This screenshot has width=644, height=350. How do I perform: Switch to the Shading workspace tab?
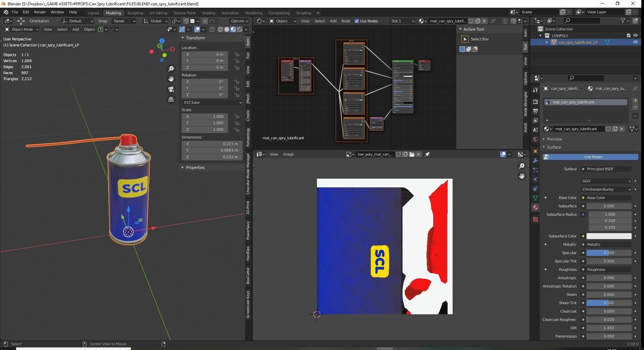(x=208, y=13)
